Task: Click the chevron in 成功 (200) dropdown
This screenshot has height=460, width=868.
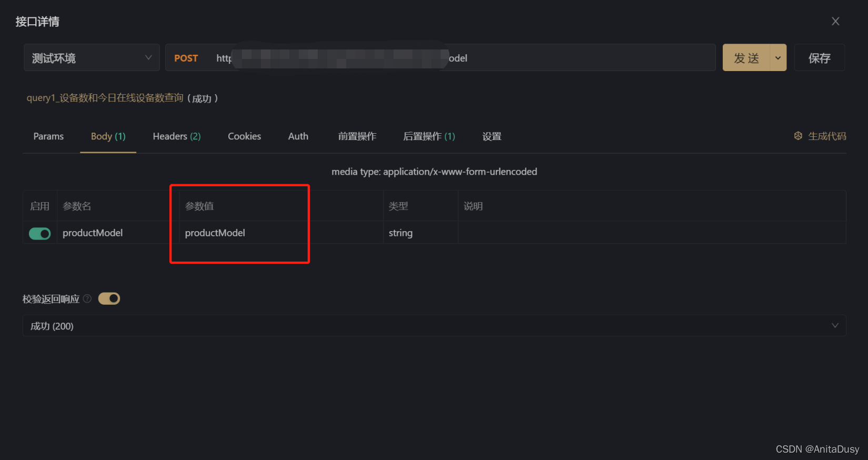Action: coord(835,326)
